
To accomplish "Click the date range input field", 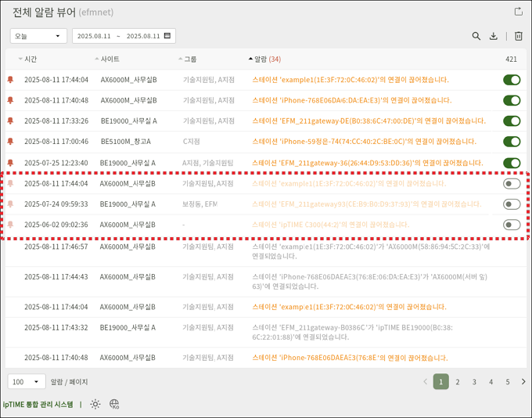I will [118, 36].
